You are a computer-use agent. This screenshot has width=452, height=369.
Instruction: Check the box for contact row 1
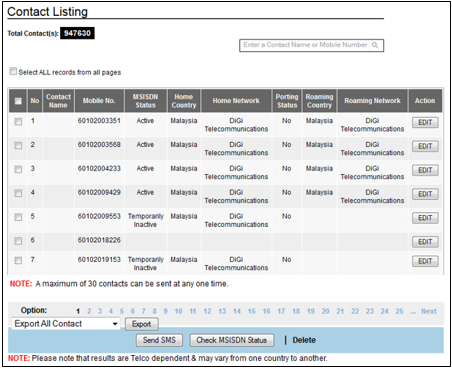pos(18,122)
